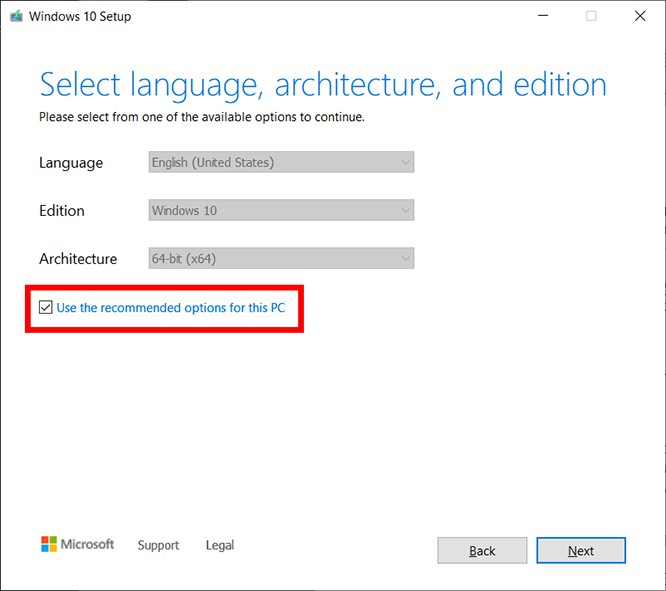Open the Support link
The image size is (666, 591).
coord(158,545)
